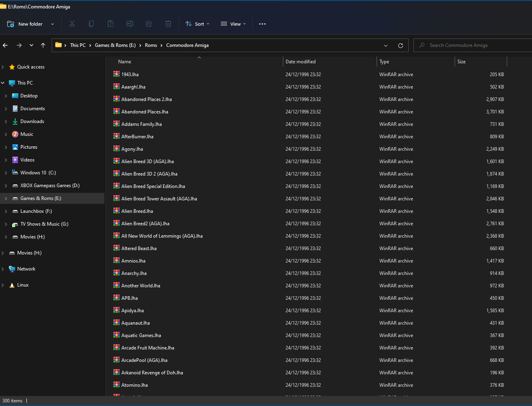
Task: Open the See more ellipsis menu
Action: [x=262, y=24]
